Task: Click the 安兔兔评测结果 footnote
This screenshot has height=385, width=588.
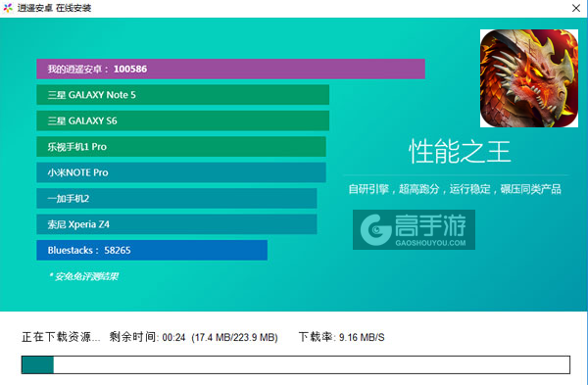Action: click(x=84, y=276)
